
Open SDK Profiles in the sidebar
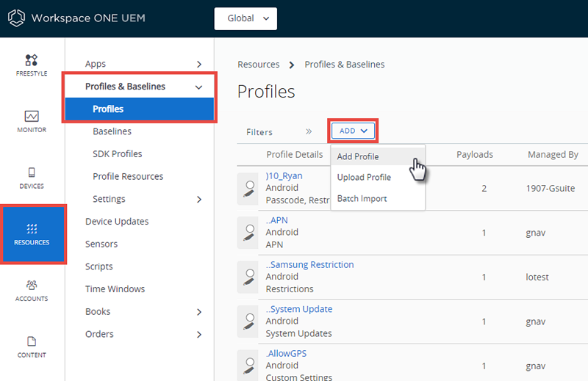tap(118, 154)
